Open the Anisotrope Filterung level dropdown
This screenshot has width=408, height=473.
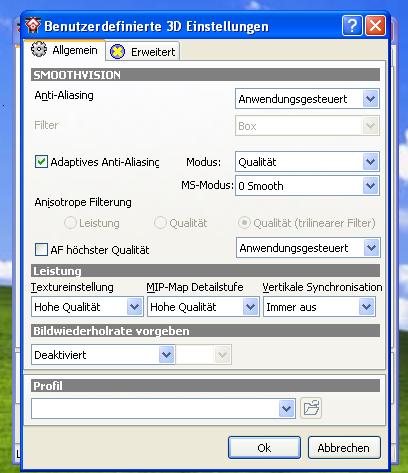click(x=308, y=248)
